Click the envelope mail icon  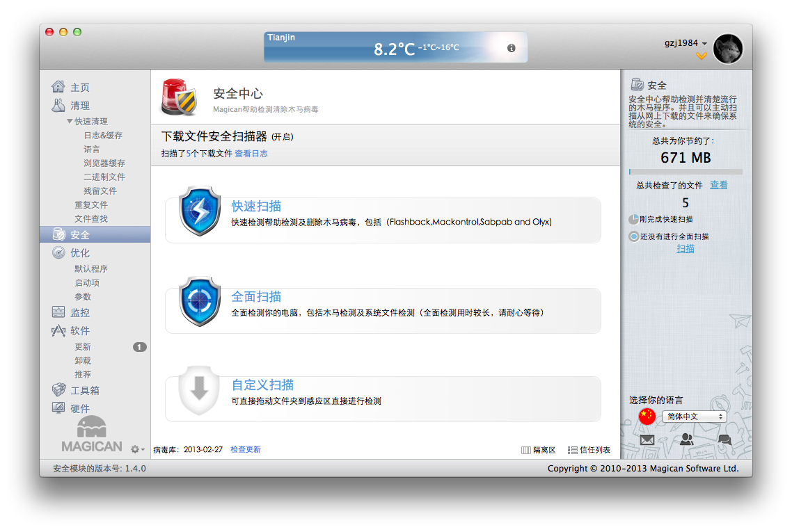click(x=647, y=440)
